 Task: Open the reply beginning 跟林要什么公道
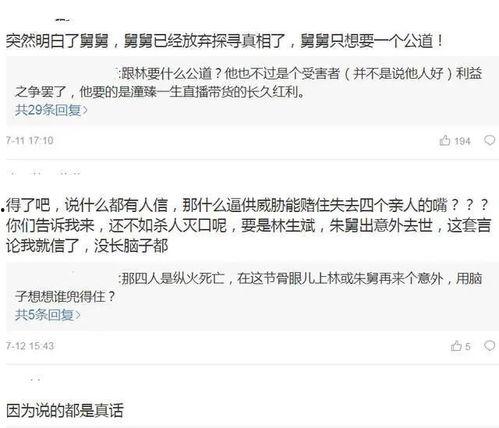coord(248,82)
